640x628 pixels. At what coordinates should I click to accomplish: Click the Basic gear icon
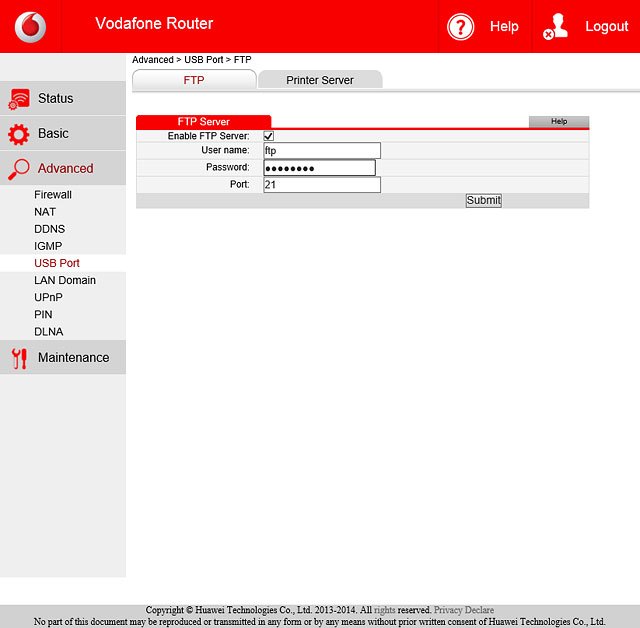[x=19, y=134]
